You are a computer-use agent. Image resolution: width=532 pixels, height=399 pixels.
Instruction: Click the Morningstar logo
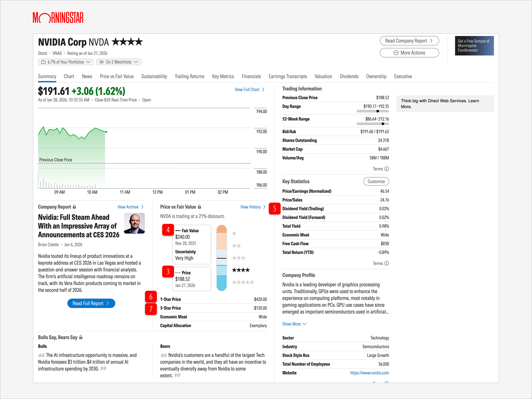(58, 18)
